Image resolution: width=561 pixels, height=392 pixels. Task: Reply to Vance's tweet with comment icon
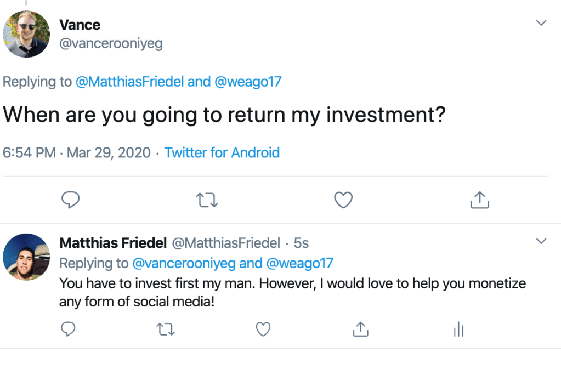click(70, 200)
